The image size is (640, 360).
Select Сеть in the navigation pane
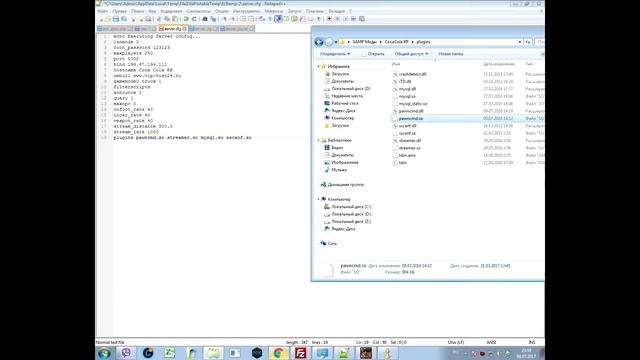click(329, 244)
